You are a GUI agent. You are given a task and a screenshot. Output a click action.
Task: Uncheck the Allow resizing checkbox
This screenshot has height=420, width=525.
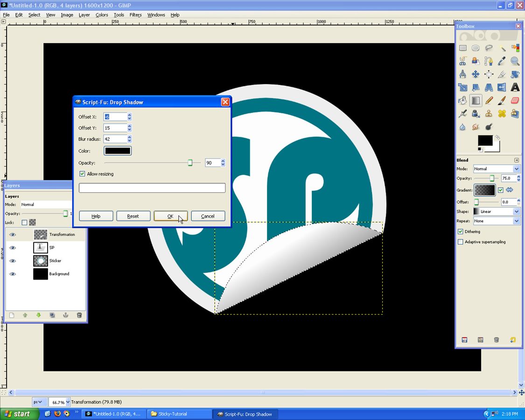82,174
